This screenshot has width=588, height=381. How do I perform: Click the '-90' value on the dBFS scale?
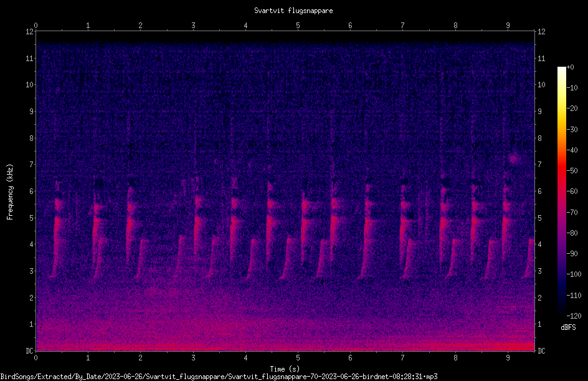[x=572, y=254]
